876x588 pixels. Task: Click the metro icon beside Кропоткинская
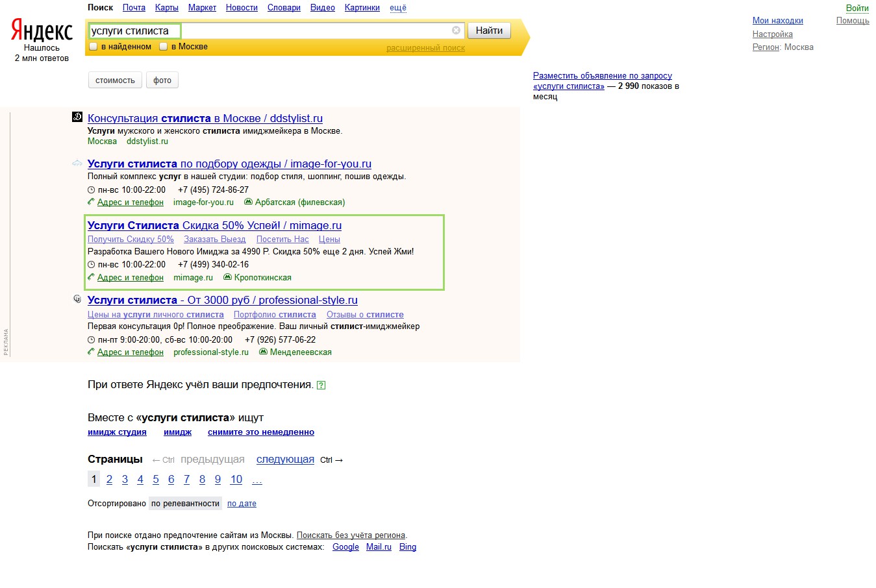(227, 277)
